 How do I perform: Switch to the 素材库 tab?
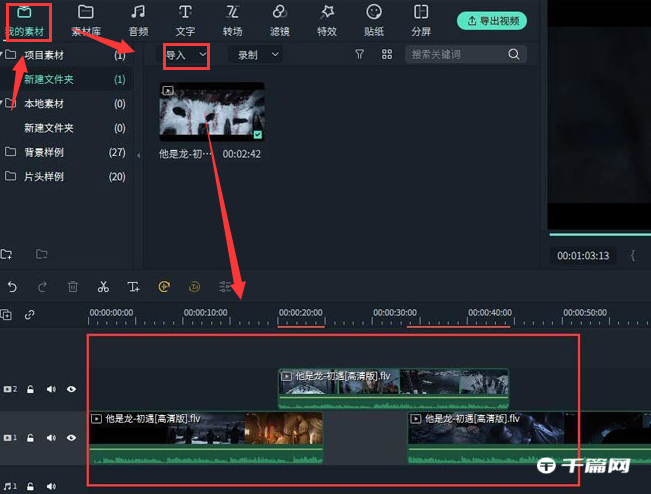click(x=86, y=21)
